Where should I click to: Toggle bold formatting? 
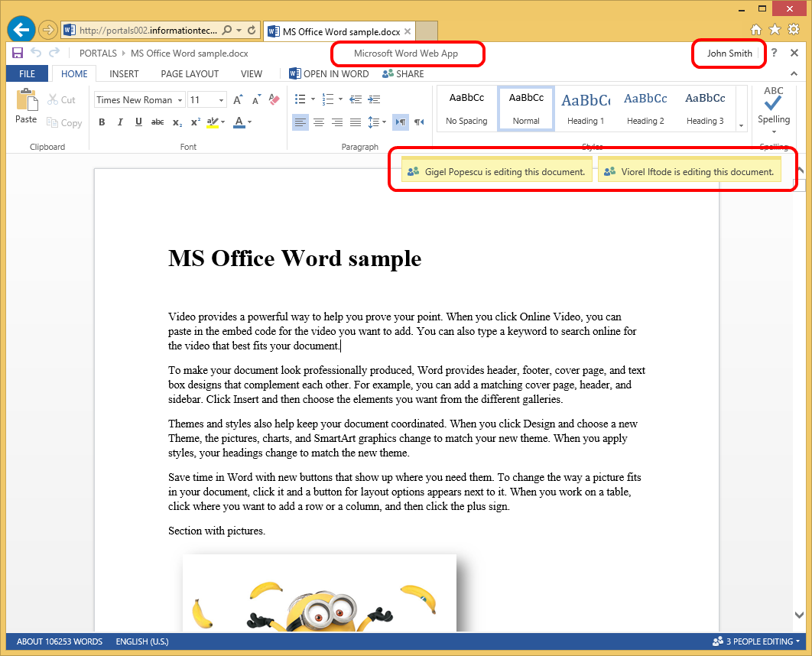pos(102,122)
